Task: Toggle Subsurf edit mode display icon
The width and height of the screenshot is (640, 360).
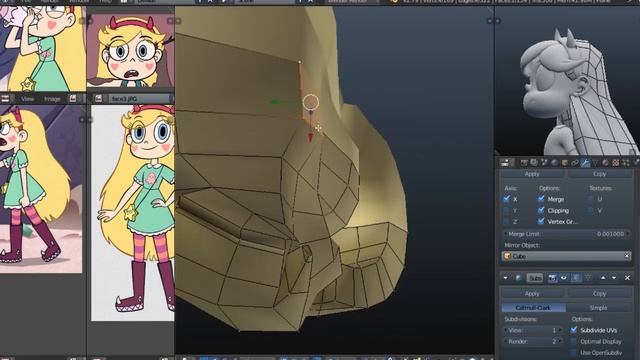Action: 576,278
